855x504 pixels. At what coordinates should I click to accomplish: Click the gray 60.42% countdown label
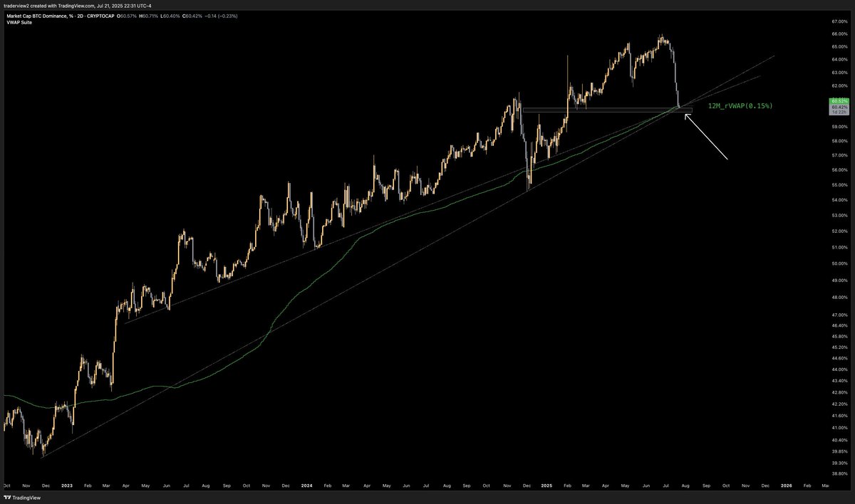(839, 107)
